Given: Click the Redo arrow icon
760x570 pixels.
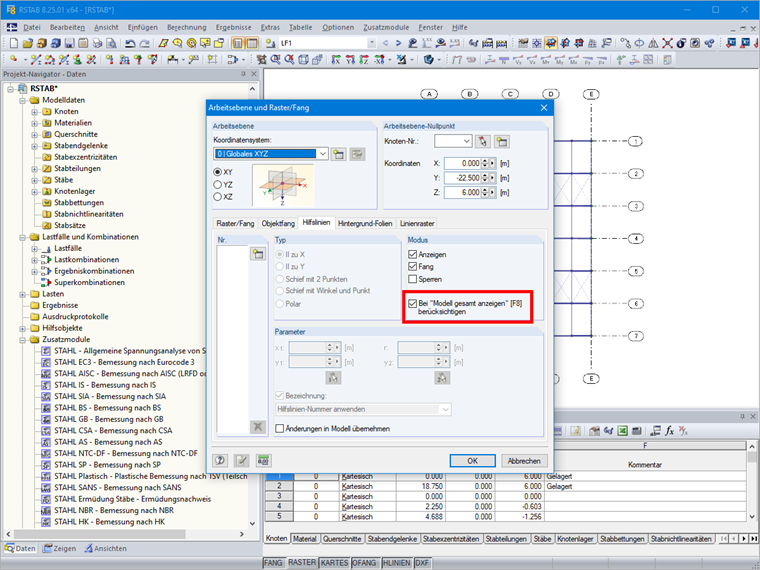Looking at the screenshot, I should 144,43.
